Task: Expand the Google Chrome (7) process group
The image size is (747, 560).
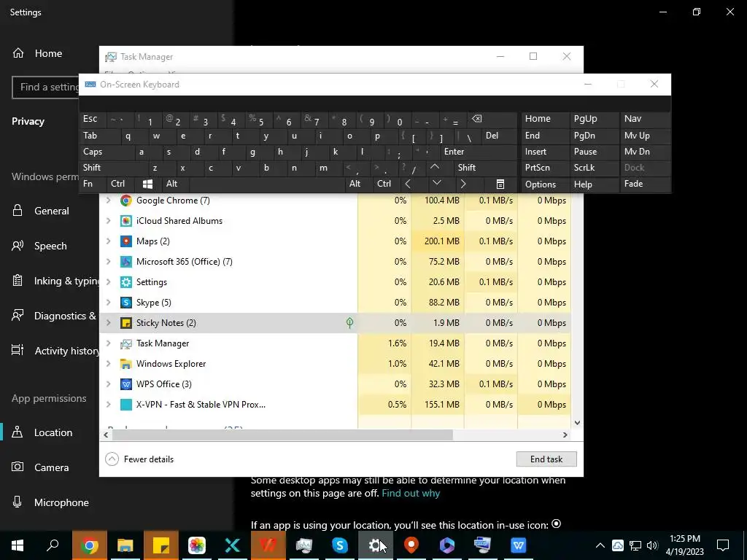Action: pyautogui.click(x=109, y=201)
